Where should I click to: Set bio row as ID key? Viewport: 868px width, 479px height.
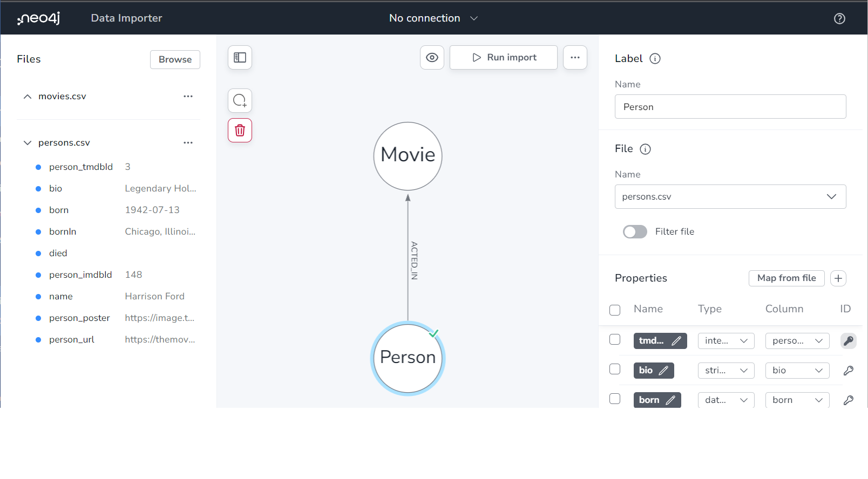pos(849,371)
